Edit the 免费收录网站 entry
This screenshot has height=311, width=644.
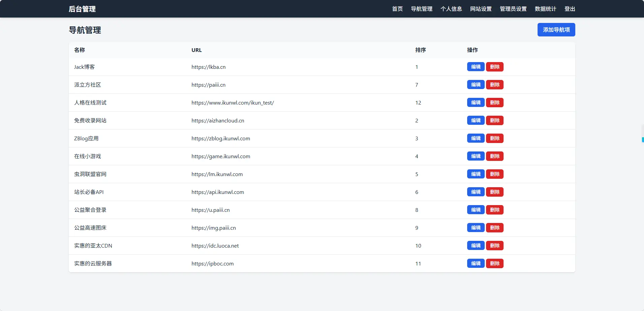[476, 120]
